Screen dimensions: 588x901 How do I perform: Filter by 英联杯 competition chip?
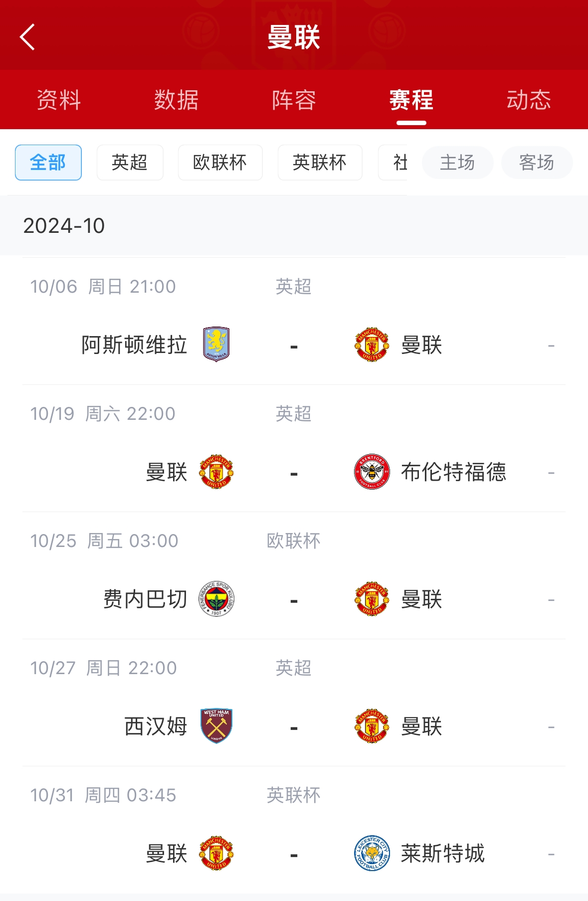(320, 163)
